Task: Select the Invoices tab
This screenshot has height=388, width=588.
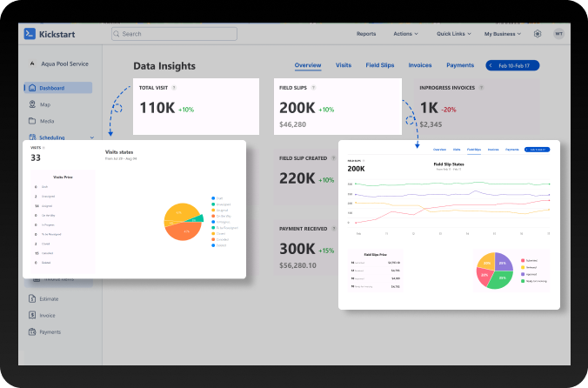Action: [420, 65]
